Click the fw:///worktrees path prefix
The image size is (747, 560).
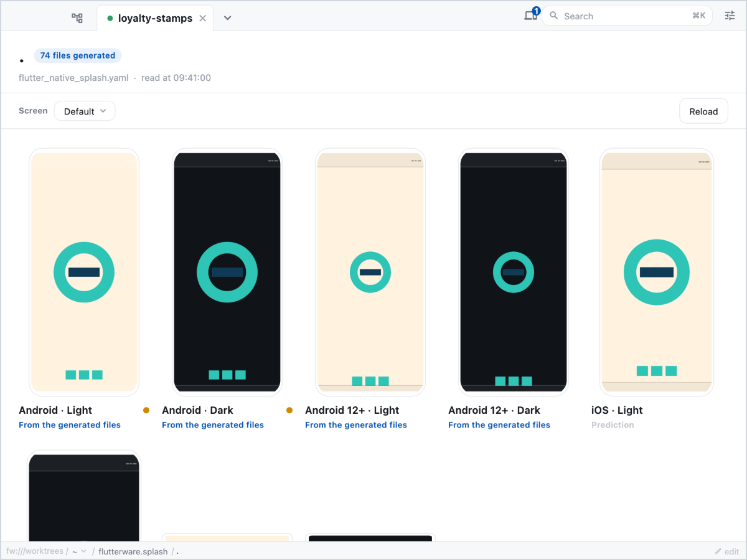[x=36, y=551]
